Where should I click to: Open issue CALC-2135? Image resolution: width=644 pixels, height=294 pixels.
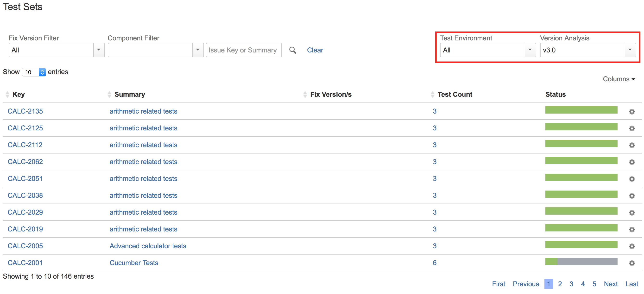click(x=25, y=111)
